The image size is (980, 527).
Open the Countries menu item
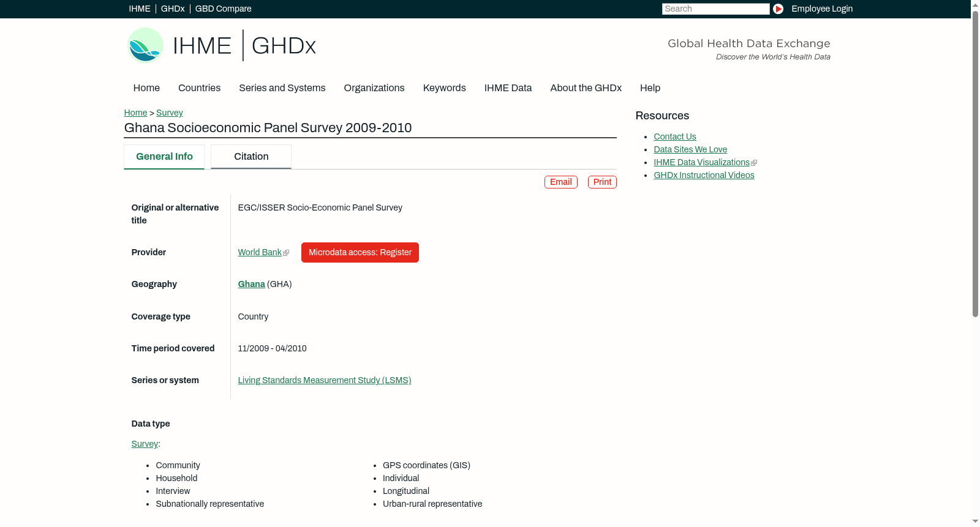199,88
